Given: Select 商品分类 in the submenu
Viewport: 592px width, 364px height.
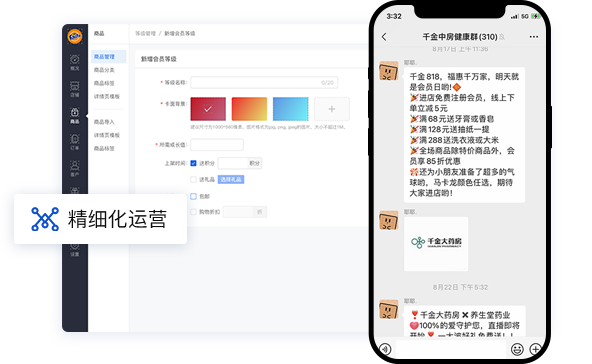Looking at the screenshot, I should (104, 70).
